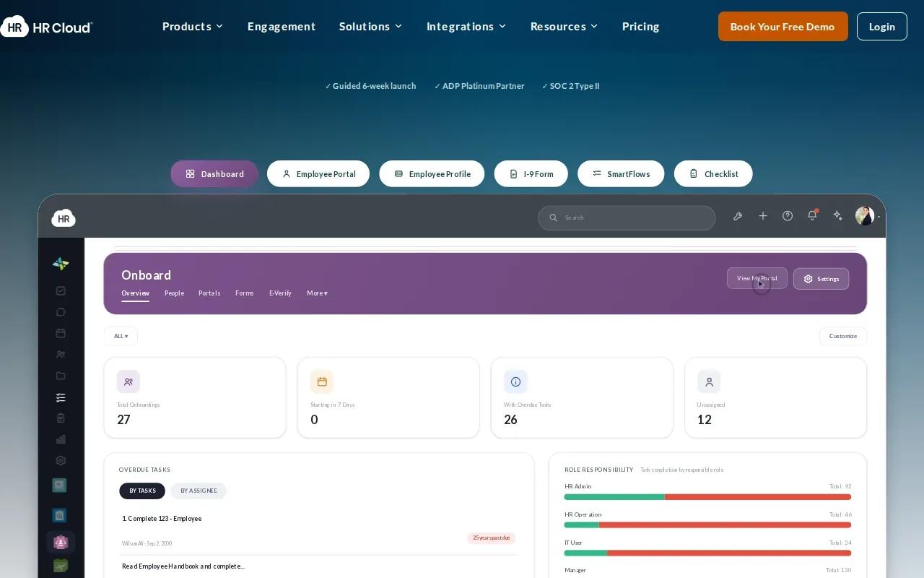This screenshot has width=924, height=578.
Task: Switch to the Onboard Overview tab
Action: 135,293
